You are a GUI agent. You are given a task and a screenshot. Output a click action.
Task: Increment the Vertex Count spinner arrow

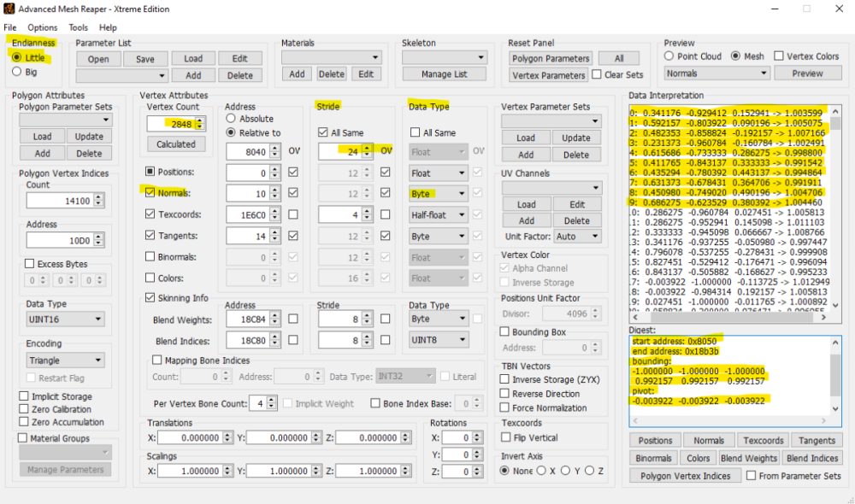point(200,120)
